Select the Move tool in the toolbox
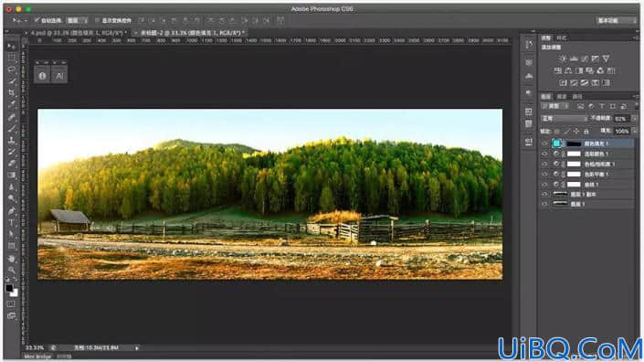The image size is (644, 362). click(x=11, y=47)
